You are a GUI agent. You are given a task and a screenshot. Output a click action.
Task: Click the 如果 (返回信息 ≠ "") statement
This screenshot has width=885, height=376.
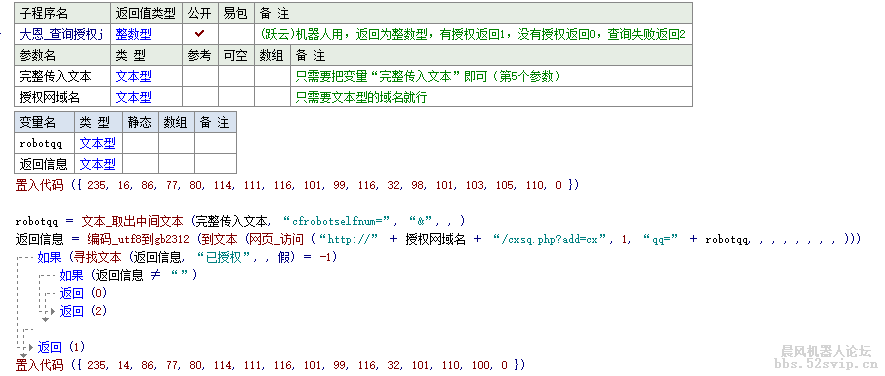pos(128,276)
